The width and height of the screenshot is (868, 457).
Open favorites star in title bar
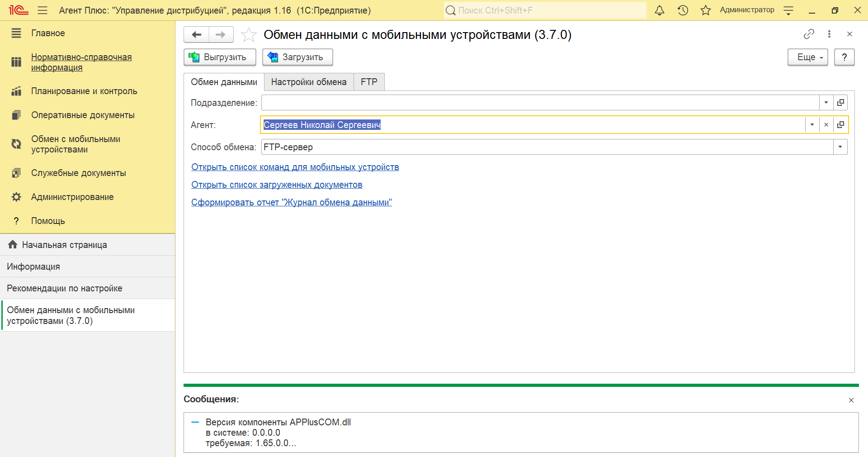point(705,10)
